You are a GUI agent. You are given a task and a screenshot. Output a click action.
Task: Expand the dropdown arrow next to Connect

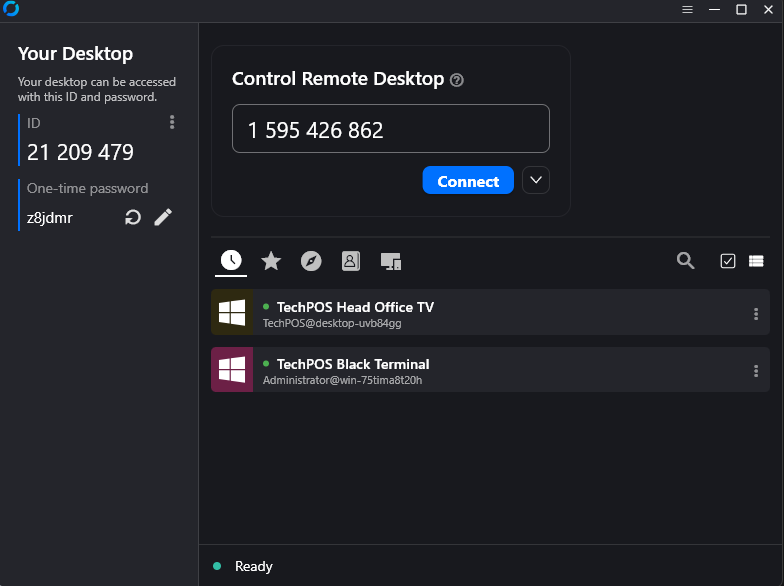[x=536, y=180]
